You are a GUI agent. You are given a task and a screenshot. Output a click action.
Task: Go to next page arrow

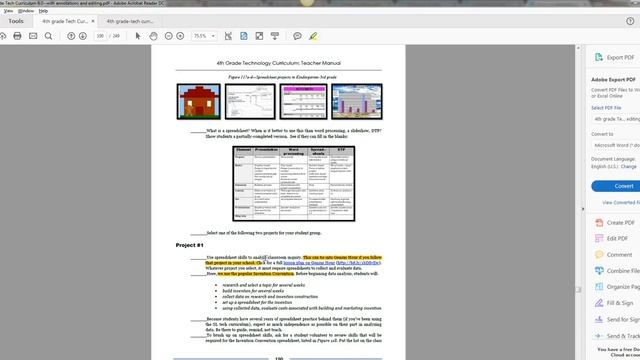tap(83, 36)
